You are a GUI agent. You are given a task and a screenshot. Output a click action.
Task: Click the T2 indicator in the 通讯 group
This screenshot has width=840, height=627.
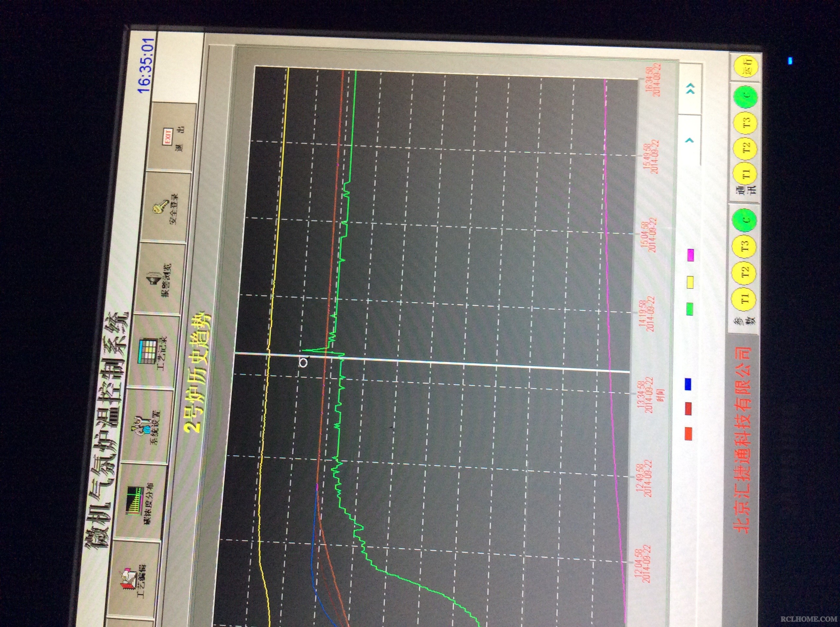click(x=746, y=148)
